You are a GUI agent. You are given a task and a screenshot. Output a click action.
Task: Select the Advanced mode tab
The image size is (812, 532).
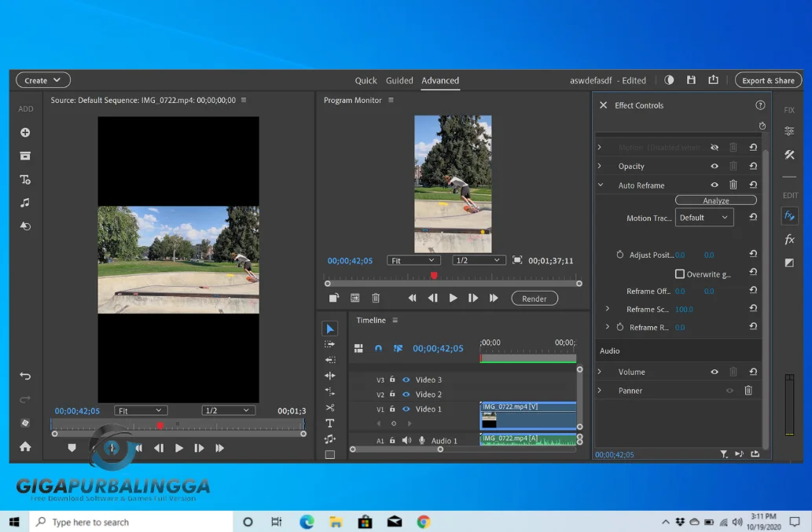click(440, 80)
